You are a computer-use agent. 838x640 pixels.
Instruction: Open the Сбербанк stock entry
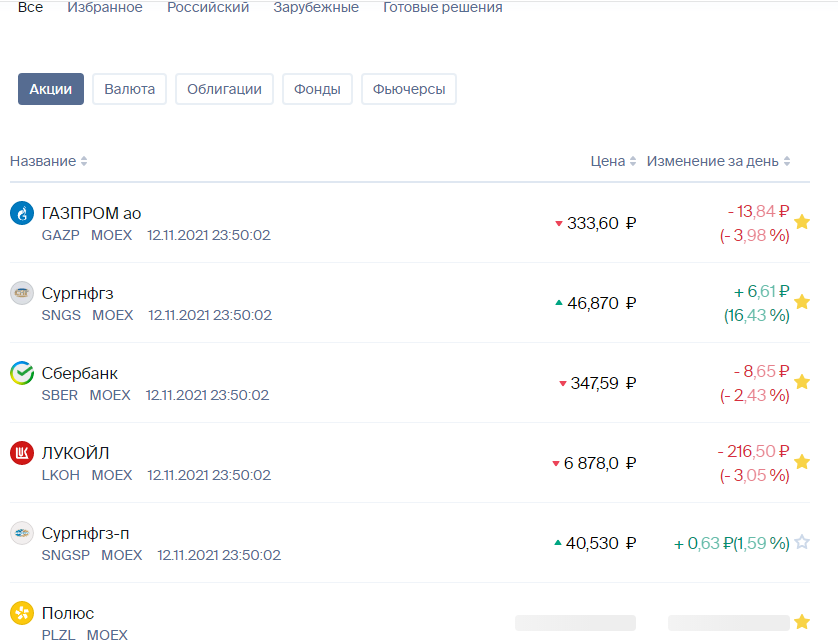(80, 373)
